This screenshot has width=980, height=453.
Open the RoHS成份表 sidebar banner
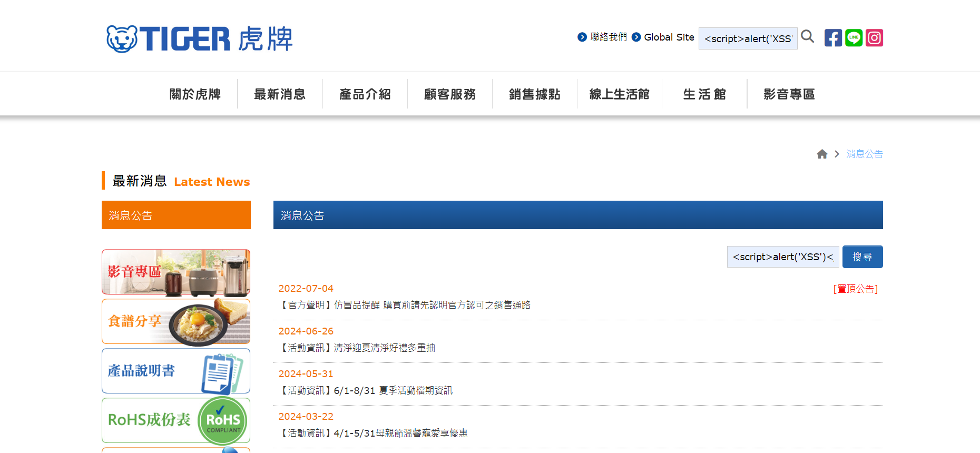coord(176,420)
